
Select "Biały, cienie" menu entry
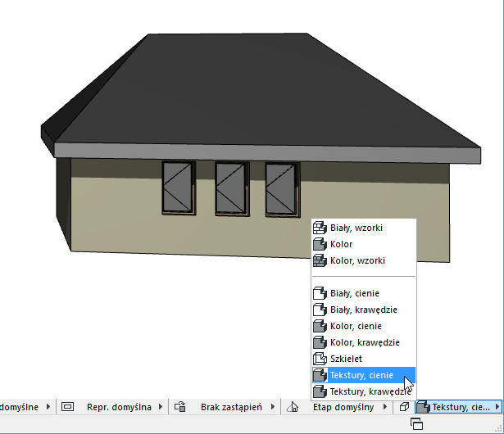pos(364,293)
